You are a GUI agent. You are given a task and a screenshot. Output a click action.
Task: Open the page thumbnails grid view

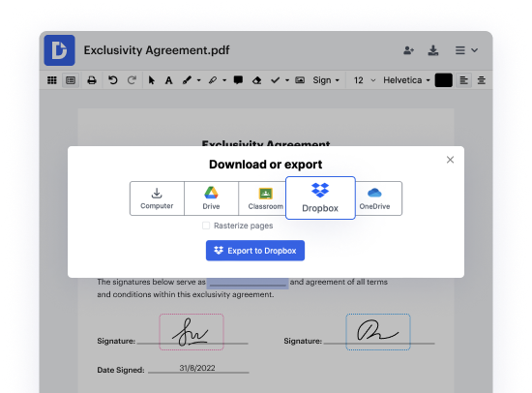[x=52, y=80]
